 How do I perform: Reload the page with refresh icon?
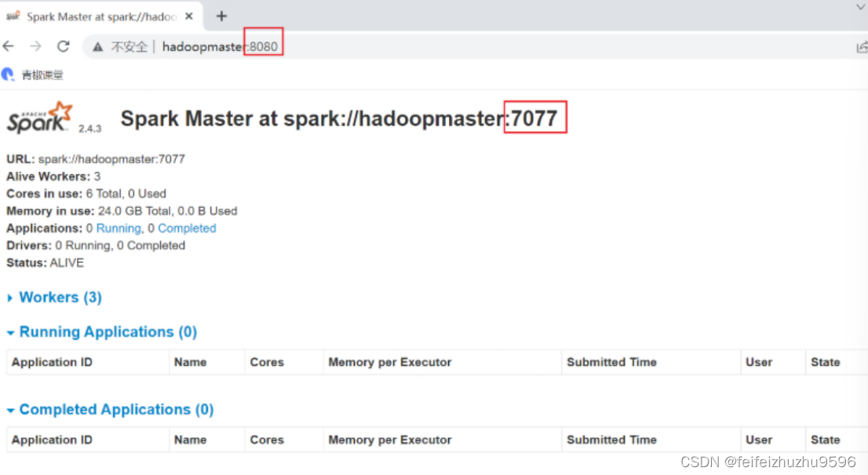click(63, 46)
